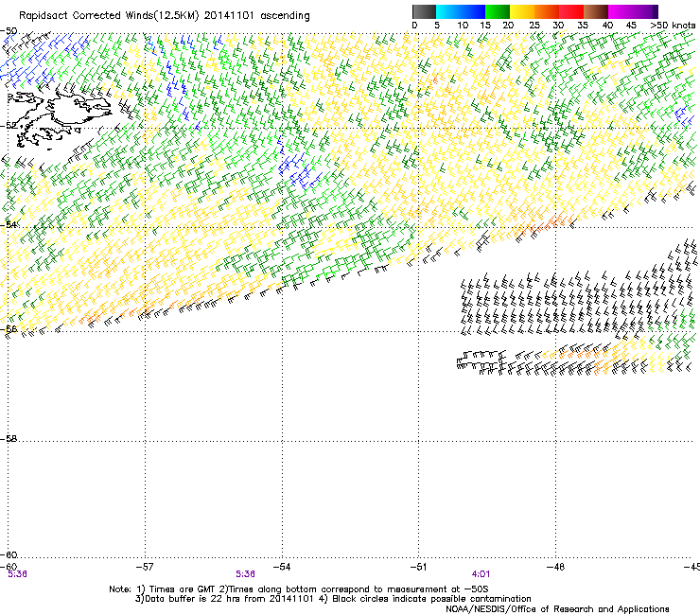The width and height of the screenshot is (700, 615).
Task: Click the orange 25-30 knots legend swatch
Action: click(547, 11)
